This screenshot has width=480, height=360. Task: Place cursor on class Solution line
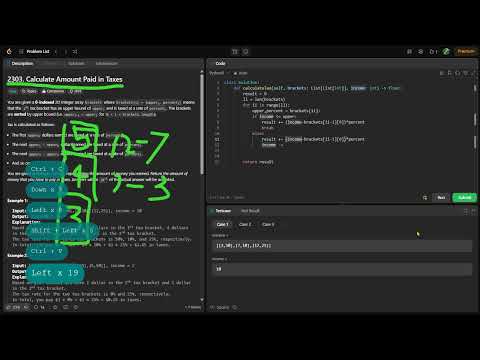click(x=241, y=82)
